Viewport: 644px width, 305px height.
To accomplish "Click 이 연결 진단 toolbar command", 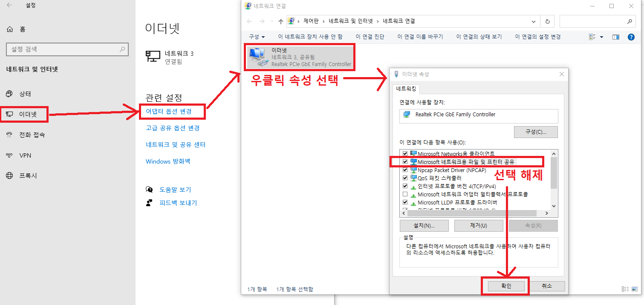I will pyautogui.click(x=370, y=37).
